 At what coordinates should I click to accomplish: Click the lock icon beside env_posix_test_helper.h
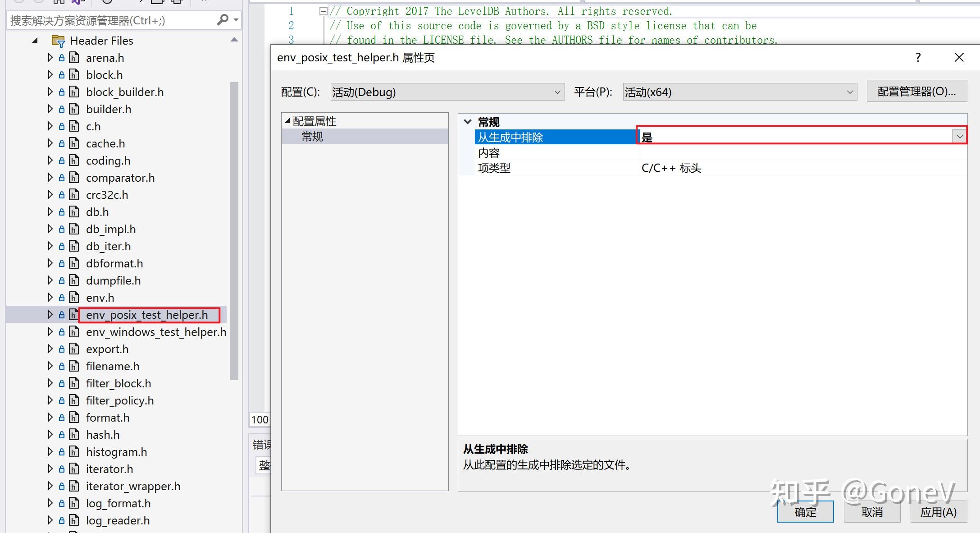click(62, 314)
